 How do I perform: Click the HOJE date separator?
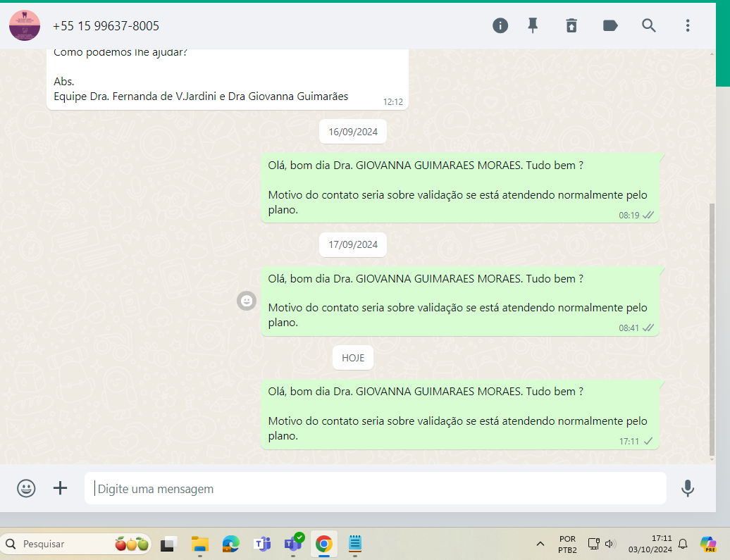353,358
